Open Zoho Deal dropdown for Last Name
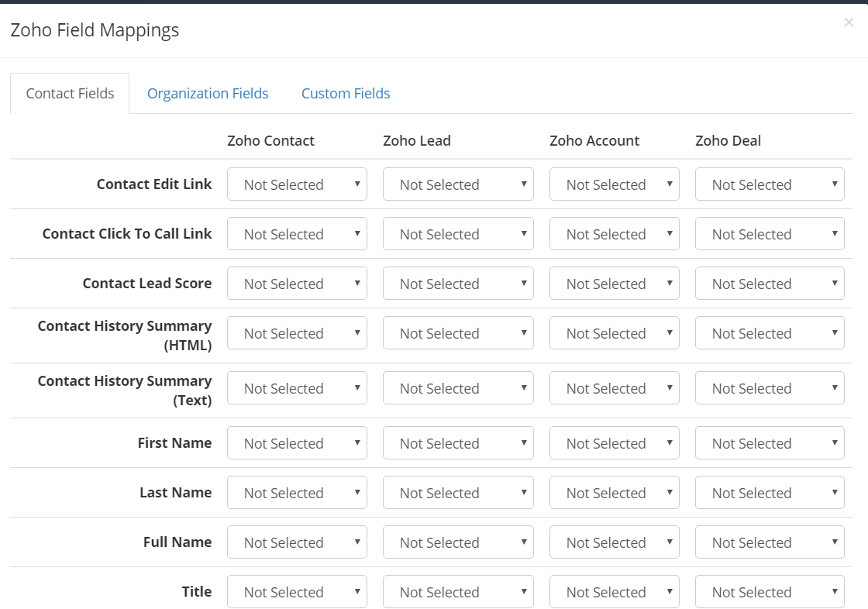868x609 pixels. [770, 493]
